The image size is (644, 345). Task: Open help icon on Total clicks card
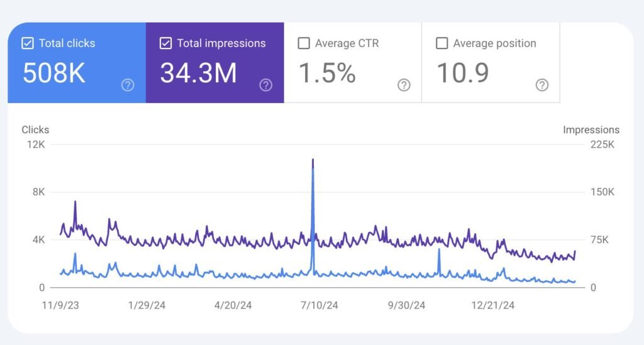coord(128,85)
